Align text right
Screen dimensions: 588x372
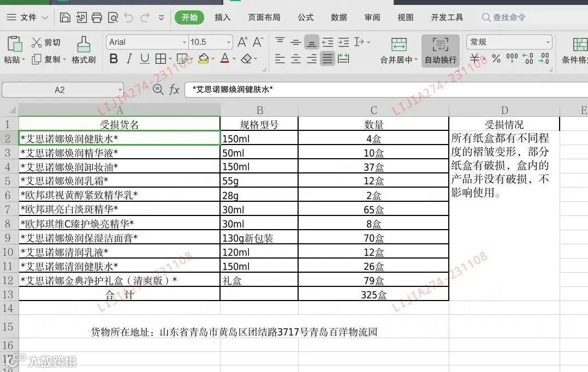311,59
